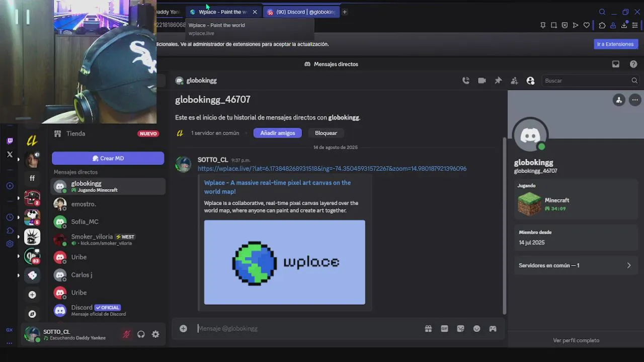Open the official Discord direct message

coord(108,310)
